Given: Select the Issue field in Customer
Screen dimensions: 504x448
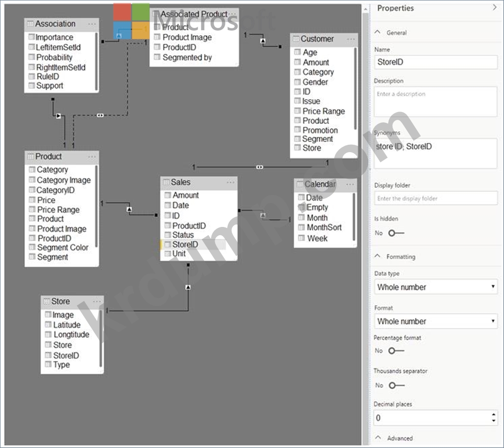Looking at the screenshot, I should click(x=311, y=101).
